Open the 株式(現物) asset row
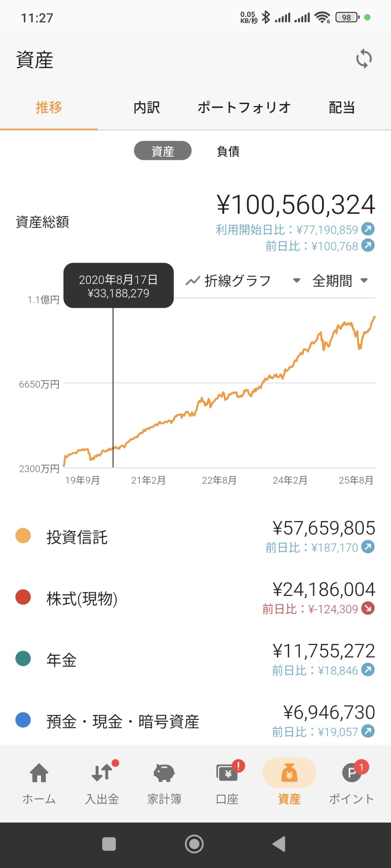This screenshot has width=391, height=868. [x=195, y=598]
